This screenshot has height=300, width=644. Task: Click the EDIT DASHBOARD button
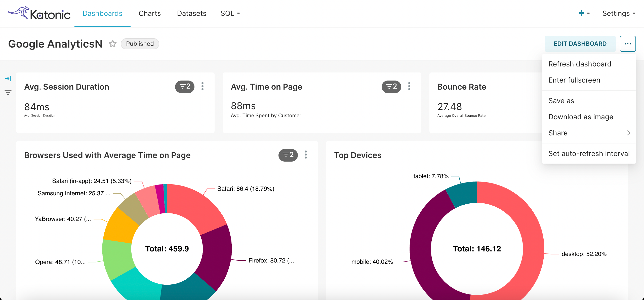click(580, 44)
